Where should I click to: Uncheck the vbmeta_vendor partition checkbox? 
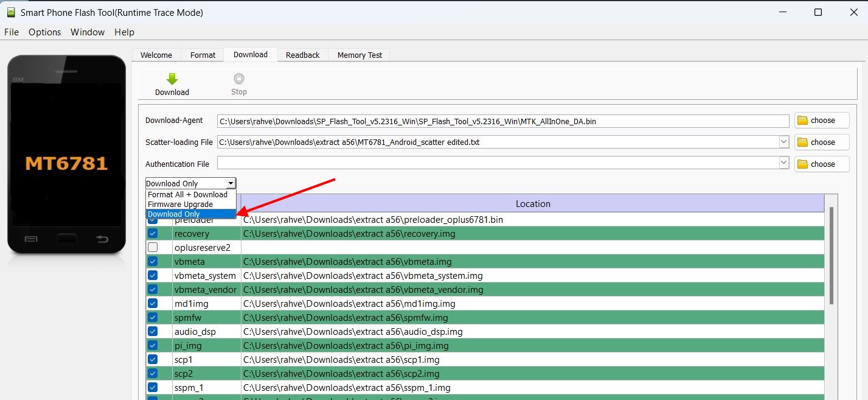click(x=153, y=289)
